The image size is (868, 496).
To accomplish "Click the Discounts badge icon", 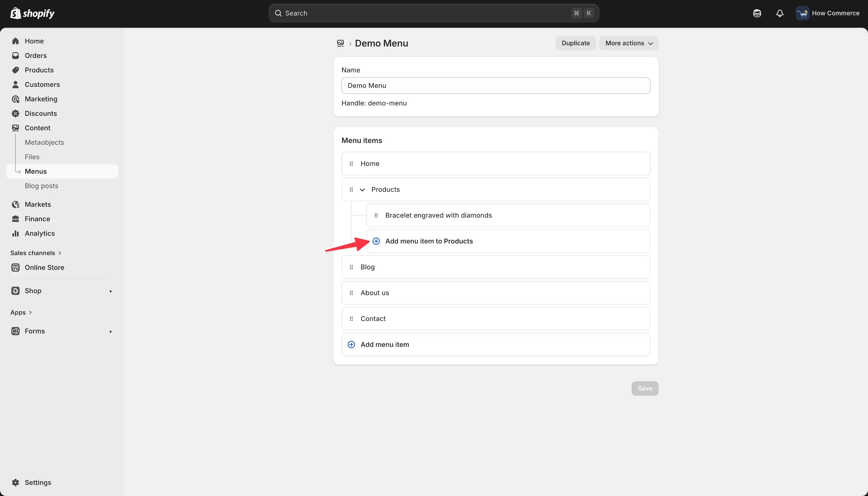I will (15, 113).
